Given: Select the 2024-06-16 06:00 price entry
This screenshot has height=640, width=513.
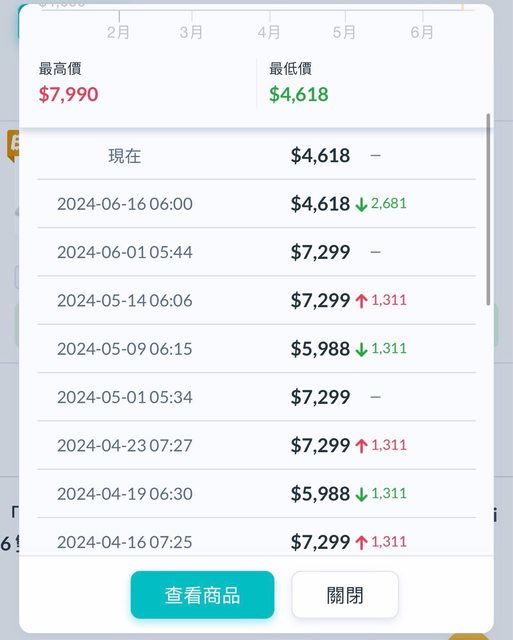Looking at the screenshot, I should 256,204.
